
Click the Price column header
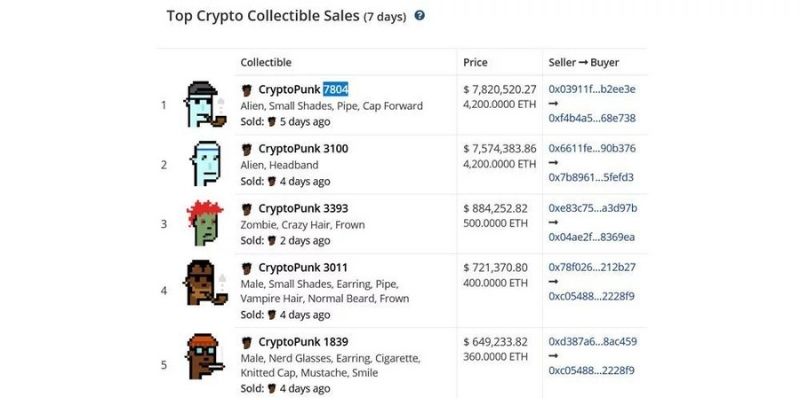coord(475,62)
